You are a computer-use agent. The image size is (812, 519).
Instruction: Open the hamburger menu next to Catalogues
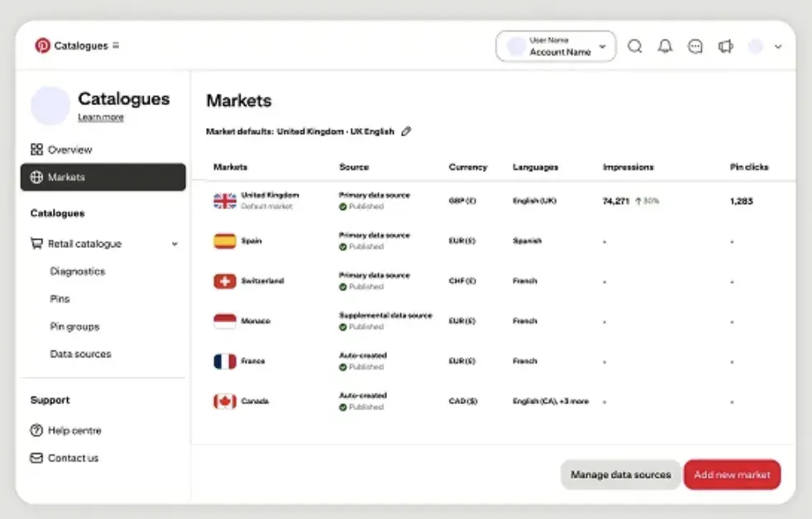(x=116, y=45)
